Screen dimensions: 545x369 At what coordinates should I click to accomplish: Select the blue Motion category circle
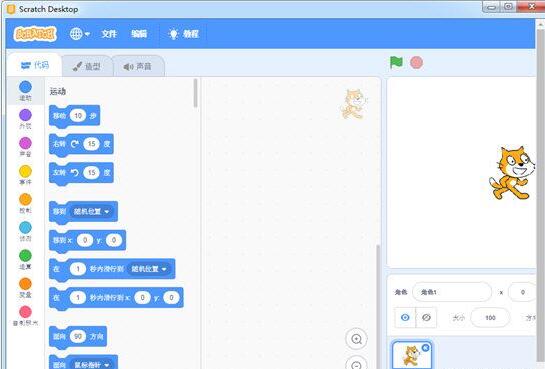[x=25, y=87]
